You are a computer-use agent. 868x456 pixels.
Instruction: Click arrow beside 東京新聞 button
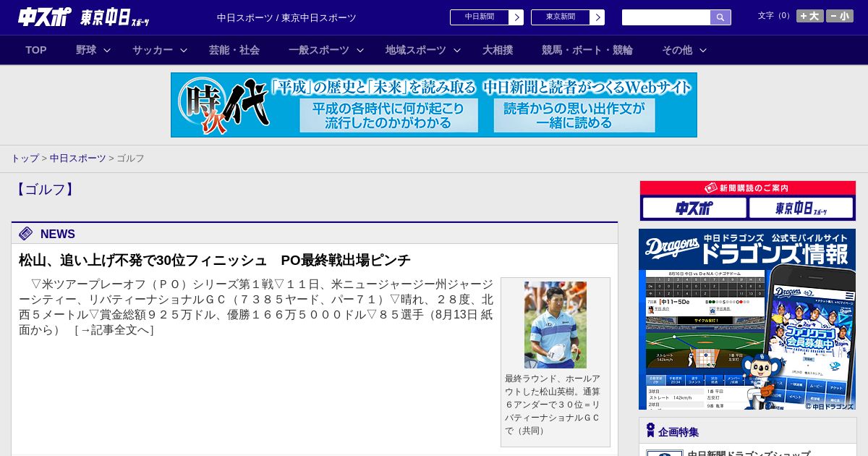(x=597, y=17)
